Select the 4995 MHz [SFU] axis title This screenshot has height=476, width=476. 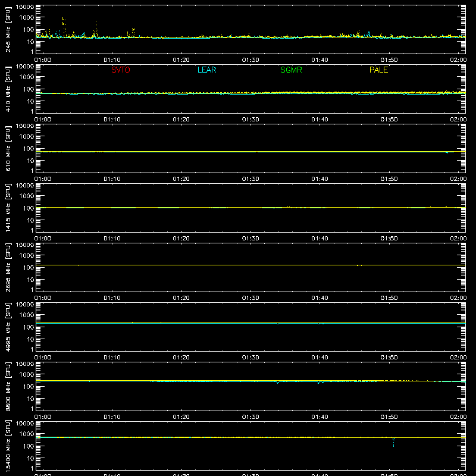coord(8,327)
